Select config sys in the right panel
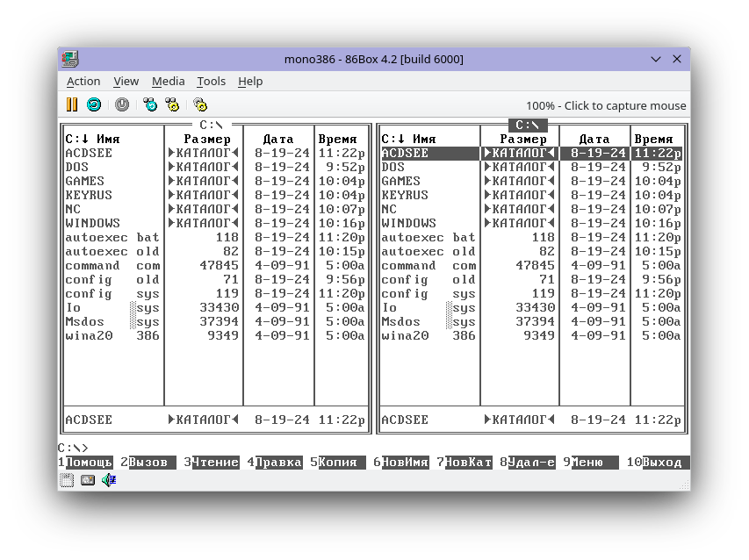This screenshot has height=560, width=749. 531,294
